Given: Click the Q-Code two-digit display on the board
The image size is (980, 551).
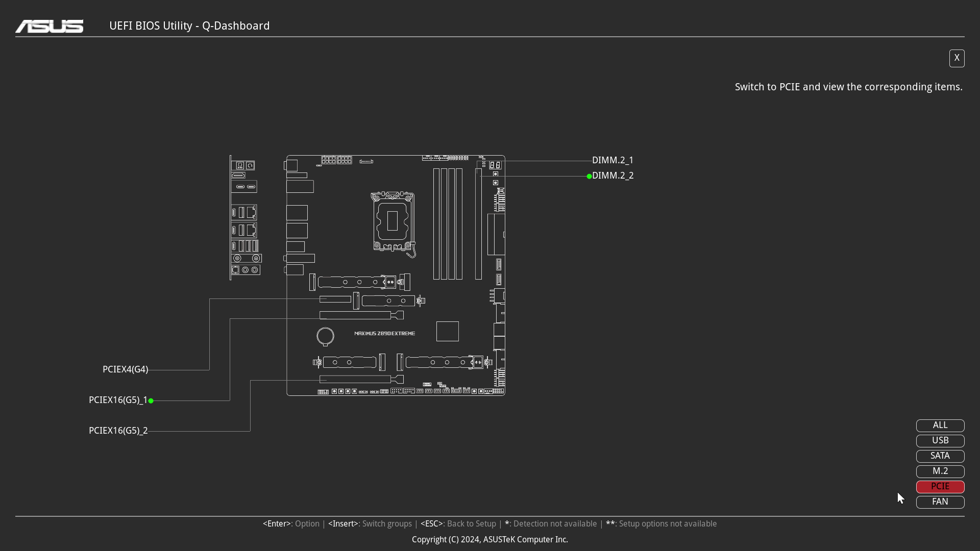Looking at the screenshot, I should (x=495, y=165).
